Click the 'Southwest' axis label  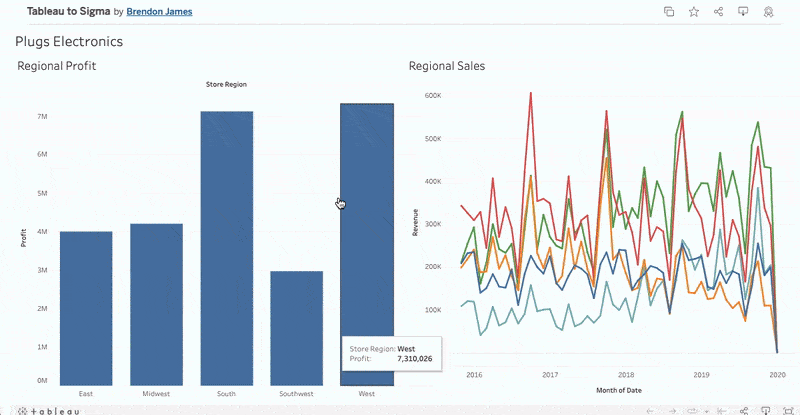tap(296, 394)
